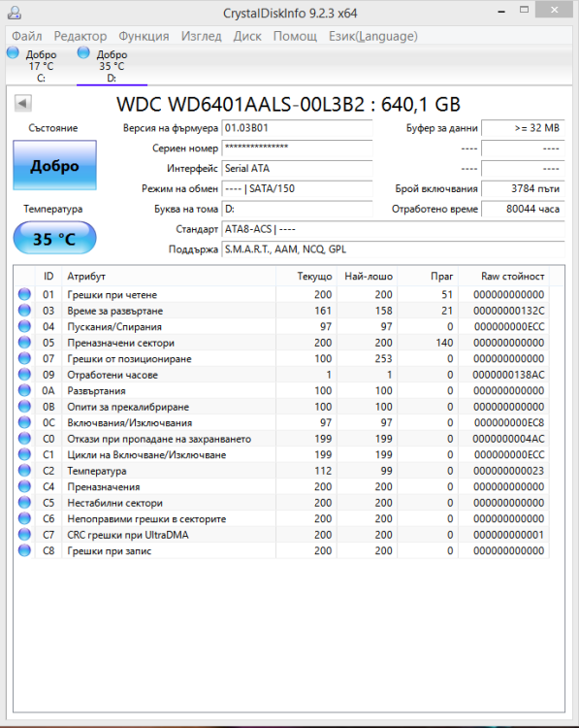Click the blue health orb for disk D:
The height and width of the screenshot is (728, 579).
point(83,52)
